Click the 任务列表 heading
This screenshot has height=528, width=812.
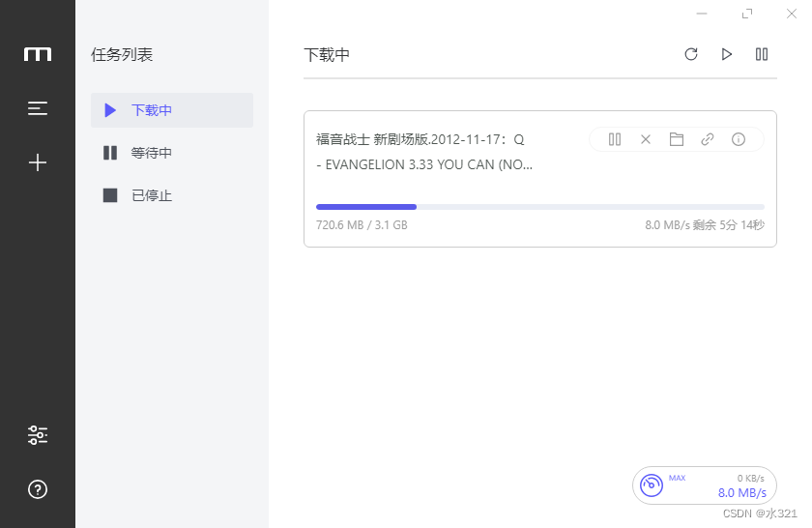coord(122,54)
